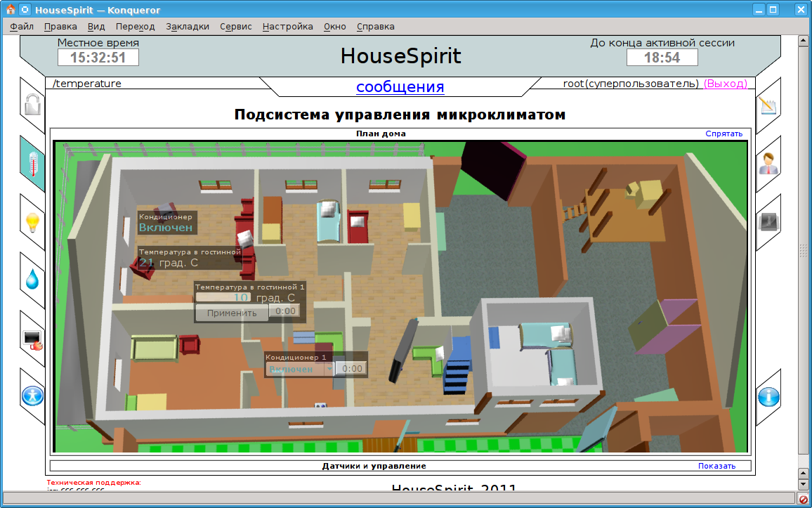Open the padlock security section
The image size is (812, 508).
click(x=32, y=105)
